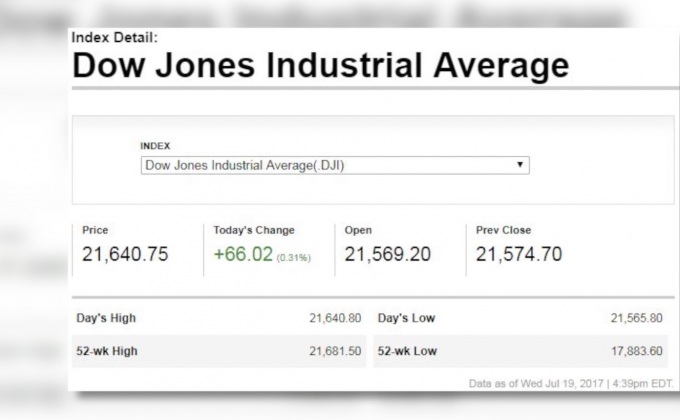
Task: Click the Dow Jones Industrial Average heading
Action: (x=321, y=66)
